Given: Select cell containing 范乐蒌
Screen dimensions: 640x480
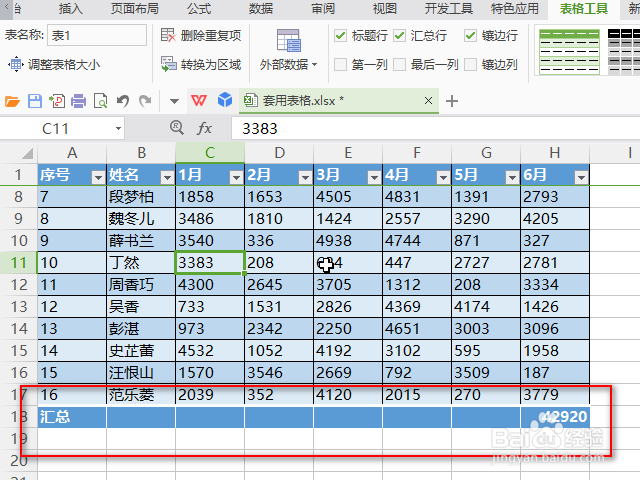Looking at the screenshot, I should (x=141, y=395).
